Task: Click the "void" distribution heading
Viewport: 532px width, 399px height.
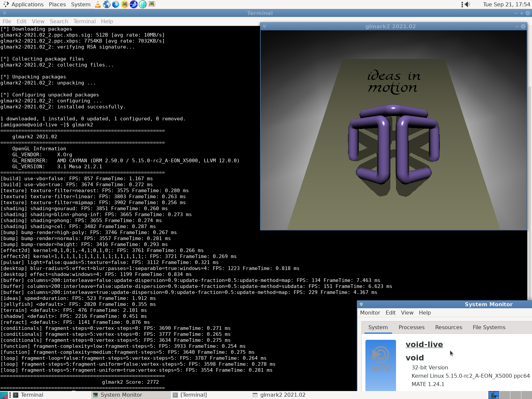Action: pos(415,358)
